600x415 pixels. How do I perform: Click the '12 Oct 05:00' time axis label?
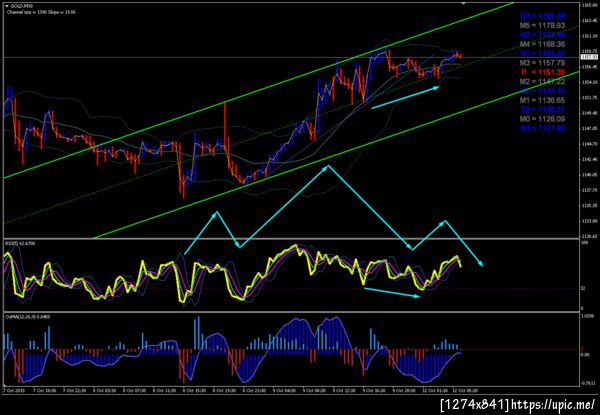[463, 391]
